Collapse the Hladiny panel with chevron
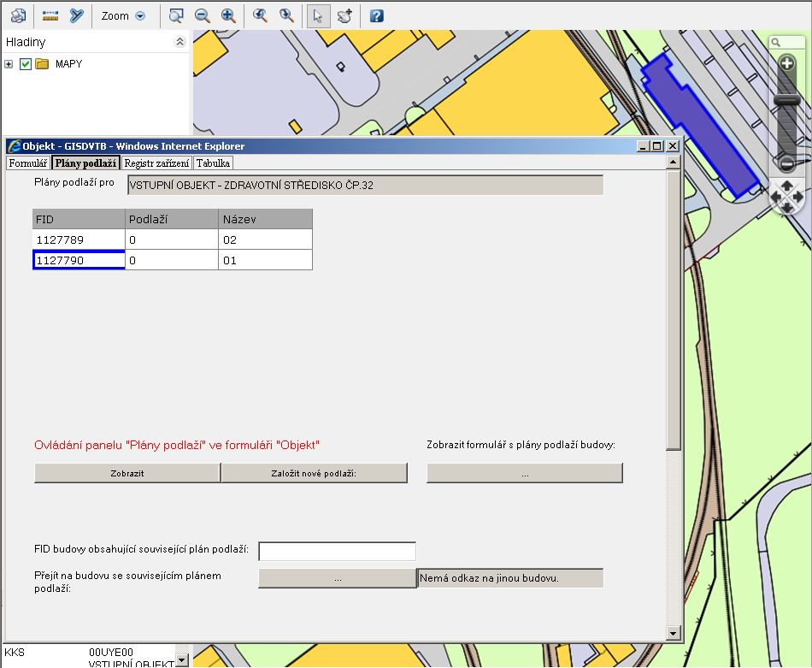 (179, 41)
